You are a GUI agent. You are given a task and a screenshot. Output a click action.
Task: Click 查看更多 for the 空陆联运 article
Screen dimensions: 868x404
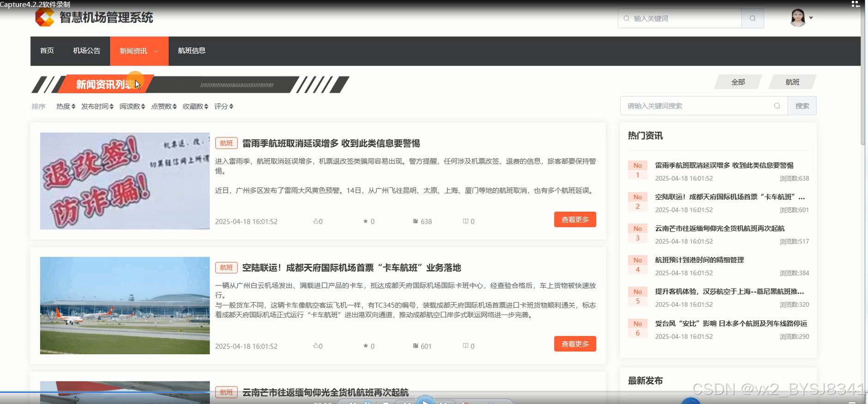tap(575, 344)
